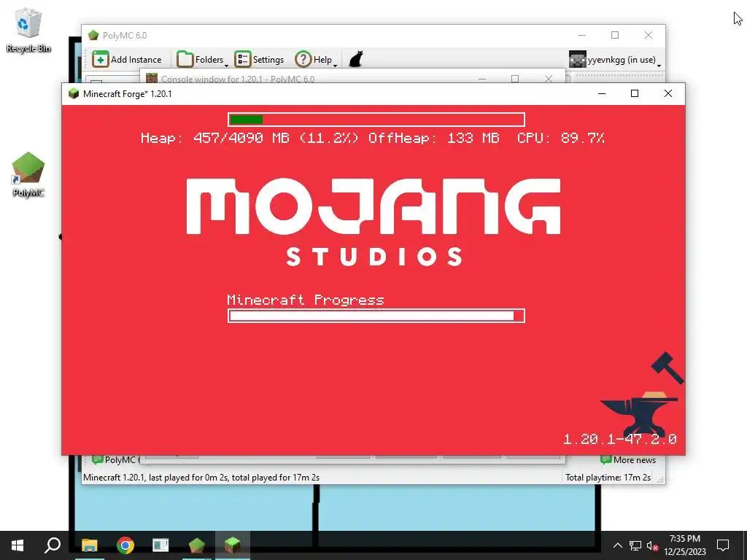Click the PolyMC title bar logo icon
Screen dimensions: 747x560
[x=93, y=35]
